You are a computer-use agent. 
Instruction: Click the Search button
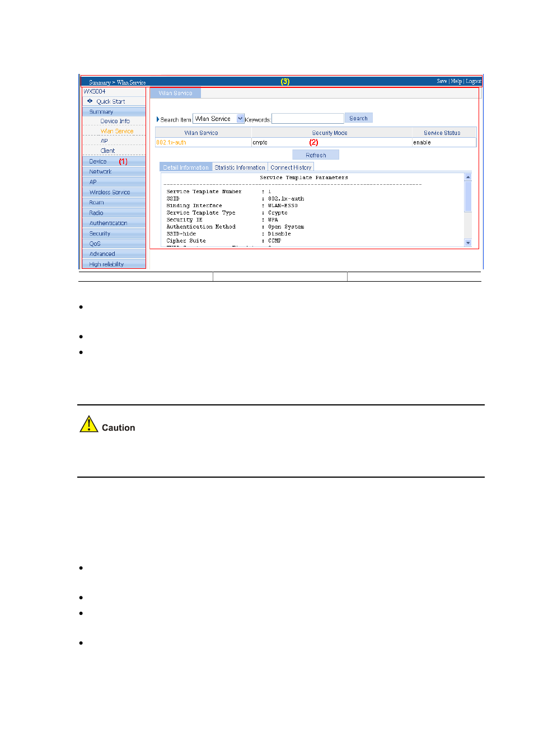click(358, 118)
